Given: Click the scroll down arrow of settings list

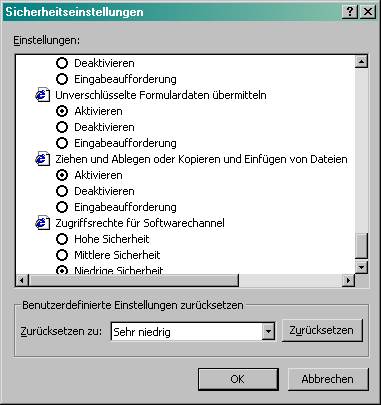Looking at the screenshot, I should (361, 267).
